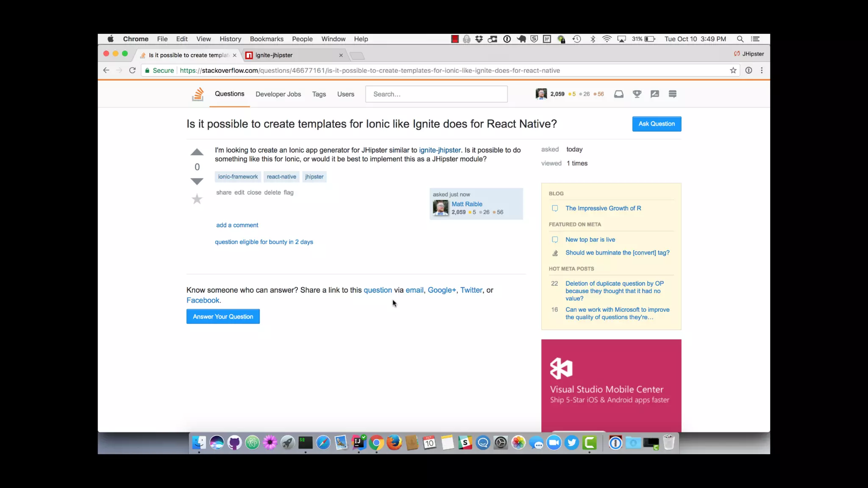Open the ignite-jhipster link in the question

[x=440, y=150]
